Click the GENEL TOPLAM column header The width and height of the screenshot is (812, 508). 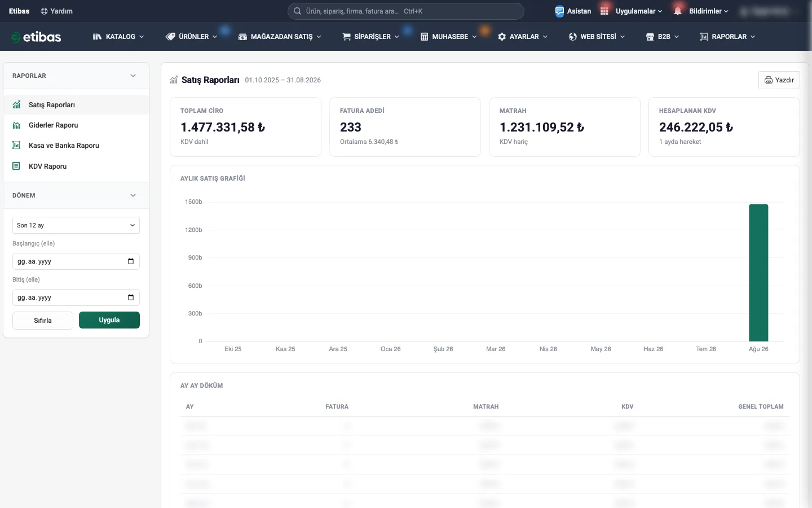coord(761,406)
